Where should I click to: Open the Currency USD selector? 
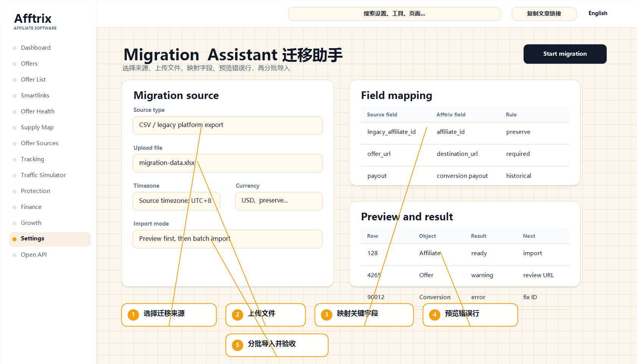click(x=279, y=201)
